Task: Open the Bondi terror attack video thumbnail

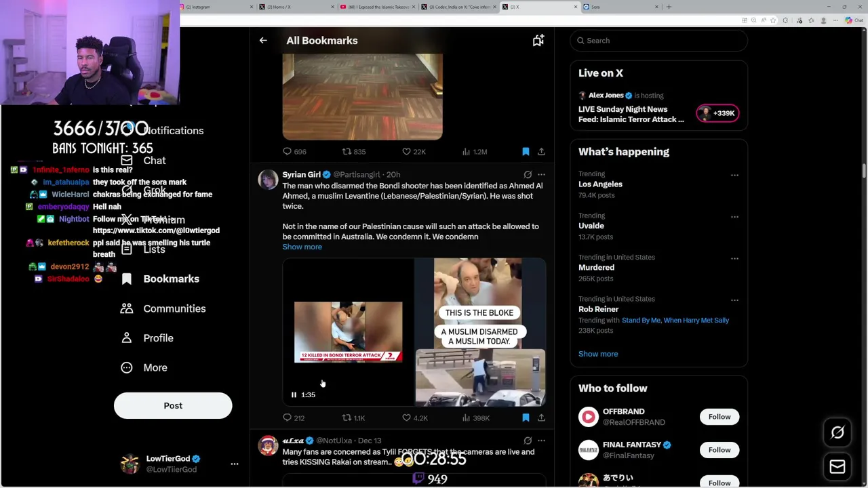Action: (x=348, y=332)
